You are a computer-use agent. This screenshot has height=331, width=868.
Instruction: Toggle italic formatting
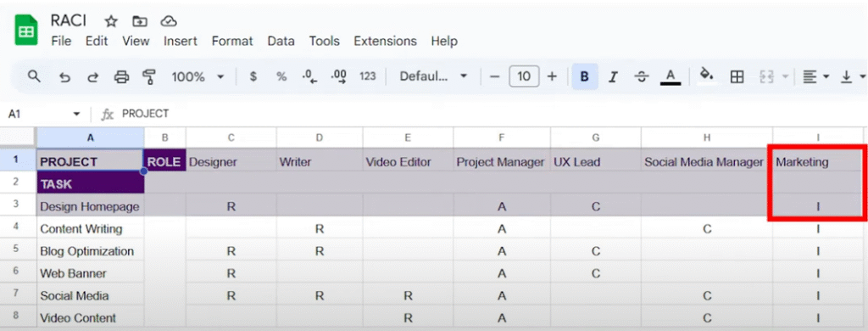tap(613, 77)
